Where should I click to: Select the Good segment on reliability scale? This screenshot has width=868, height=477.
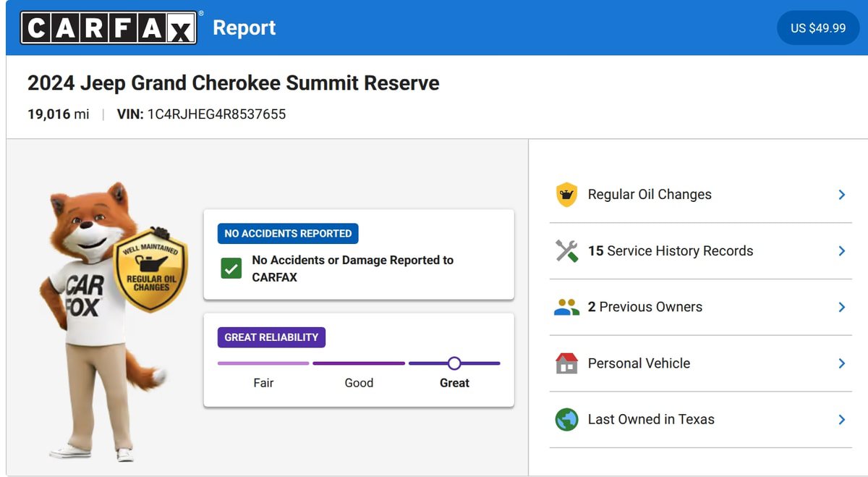tap(359, 363)
